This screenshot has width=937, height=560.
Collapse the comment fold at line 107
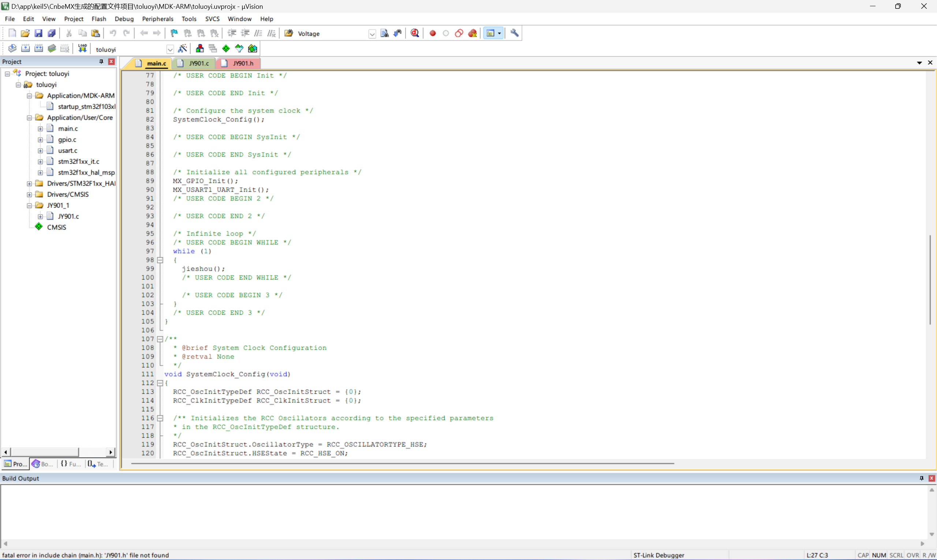coord(160,339)
